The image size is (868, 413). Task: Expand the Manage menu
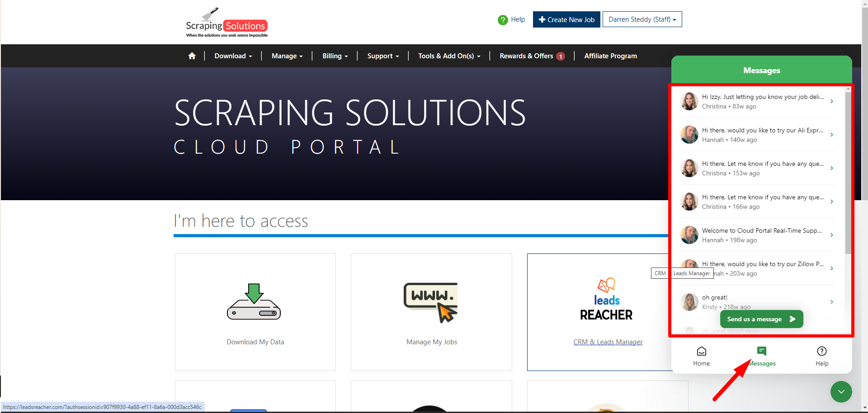click(287, 56)
